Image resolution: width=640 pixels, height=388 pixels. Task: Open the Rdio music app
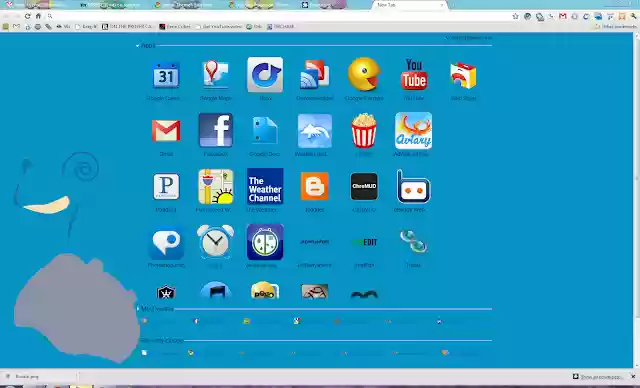265,75
